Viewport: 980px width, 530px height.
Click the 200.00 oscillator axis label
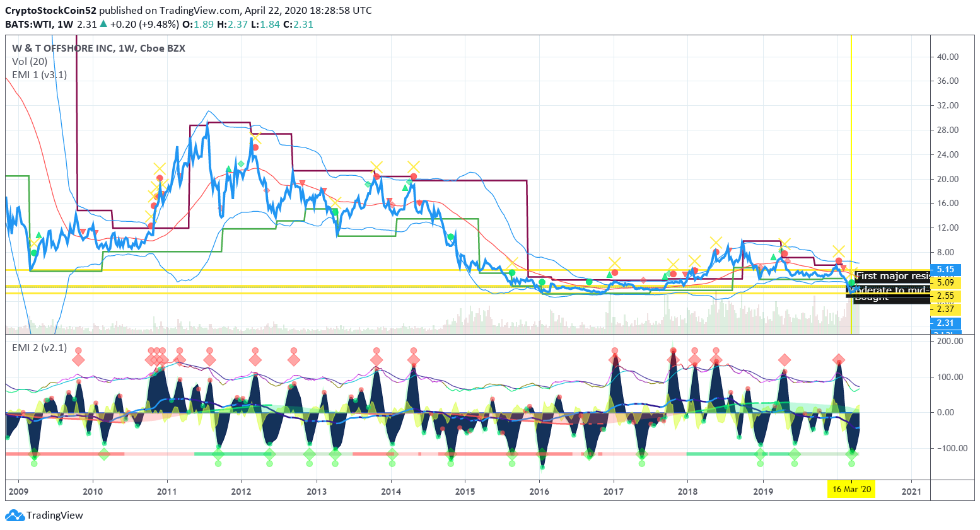(x=950, y=342)
